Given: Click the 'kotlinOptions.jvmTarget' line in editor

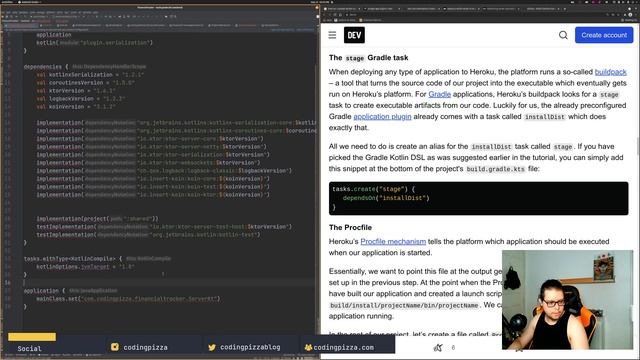Looking at the screenshot, I should [85, 267].
